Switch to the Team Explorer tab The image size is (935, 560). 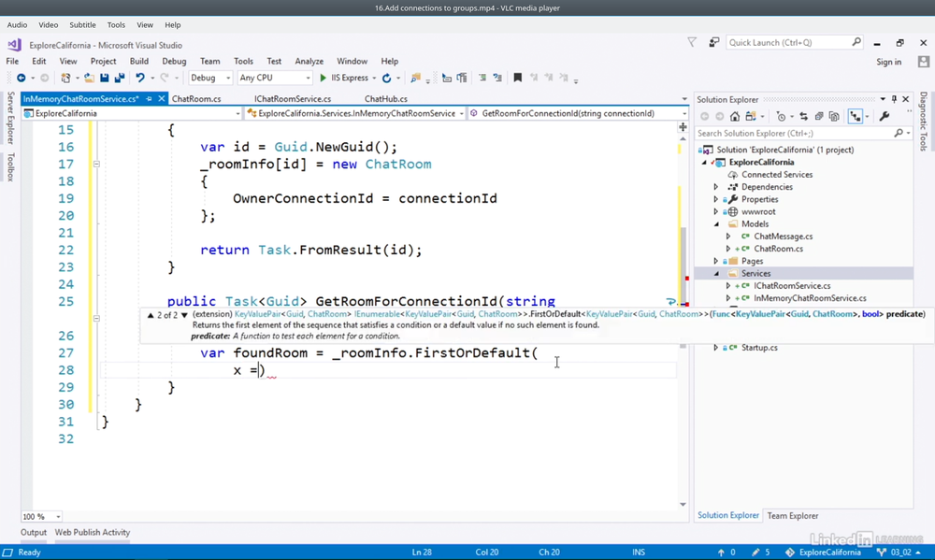pyautogui.click(x=793, y=516)
